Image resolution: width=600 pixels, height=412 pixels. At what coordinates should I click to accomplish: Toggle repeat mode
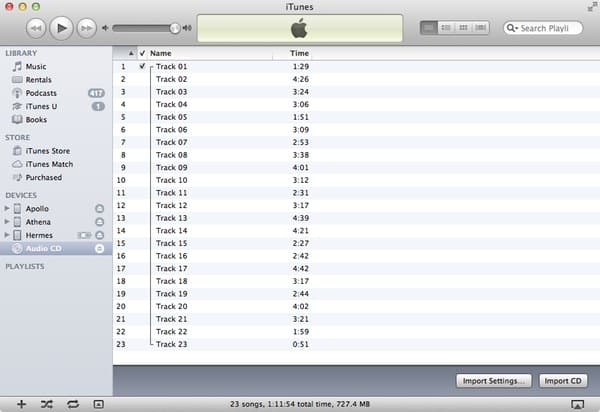pyautogui.click(x=72, y=403)
